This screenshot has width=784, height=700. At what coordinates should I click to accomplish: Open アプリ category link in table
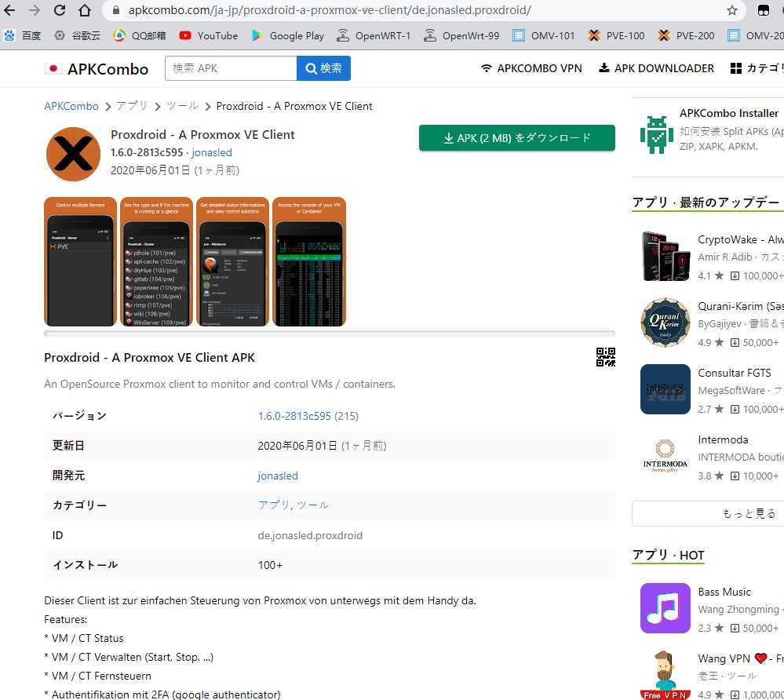pos(273,505)
